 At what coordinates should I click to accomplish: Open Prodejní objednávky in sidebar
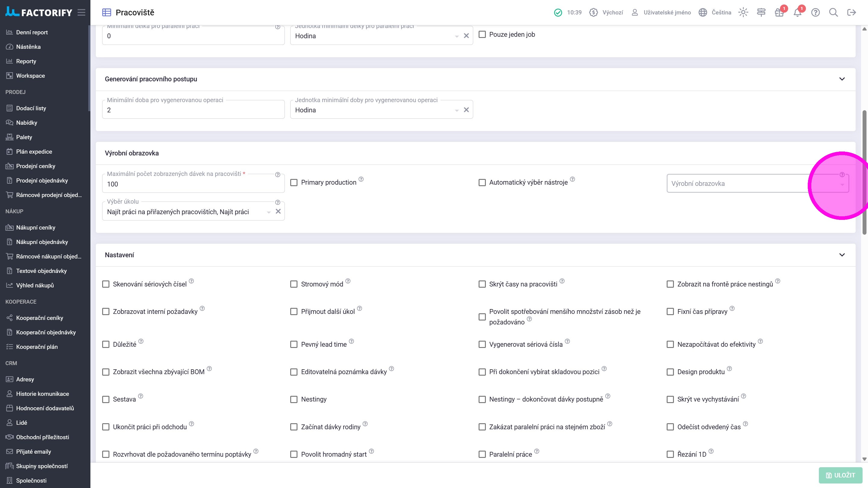(x=42, y=180)
